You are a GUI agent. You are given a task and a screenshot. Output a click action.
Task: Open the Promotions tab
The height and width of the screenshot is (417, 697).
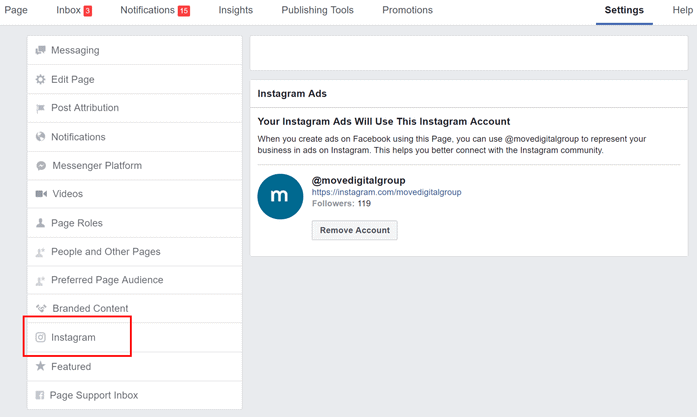pos(408,10)
